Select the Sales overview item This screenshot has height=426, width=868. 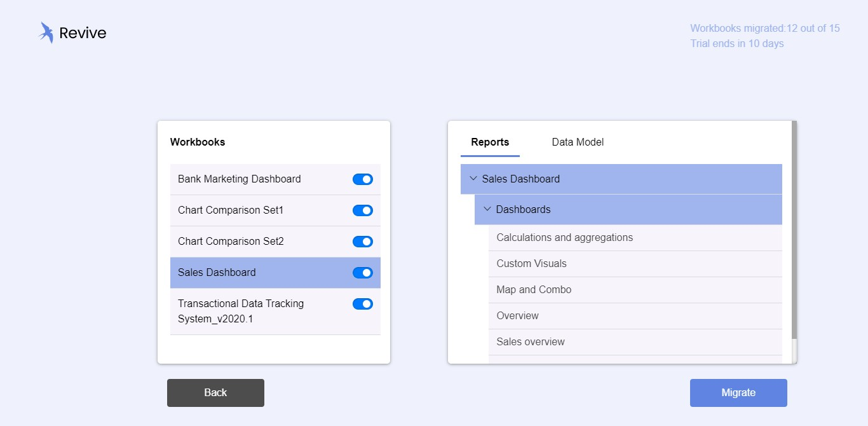(x=531, y=342)
